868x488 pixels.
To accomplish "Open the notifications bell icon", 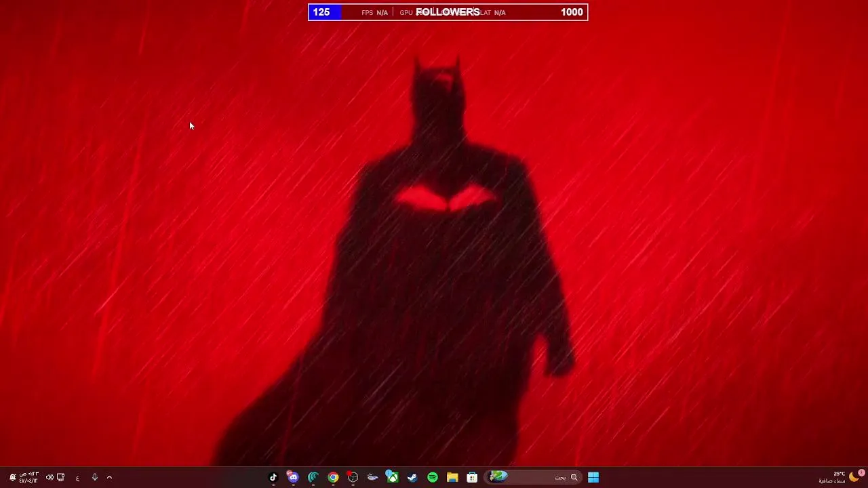I will [12, 477].
